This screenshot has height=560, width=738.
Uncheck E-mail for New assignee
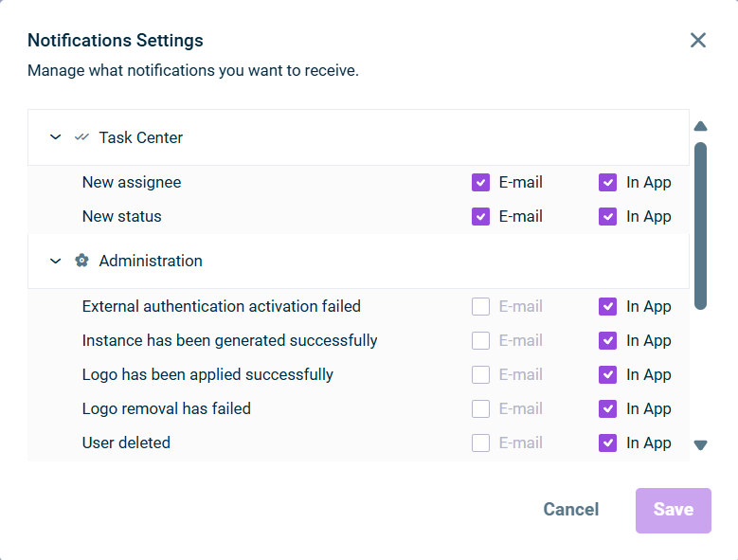(481, 183)
